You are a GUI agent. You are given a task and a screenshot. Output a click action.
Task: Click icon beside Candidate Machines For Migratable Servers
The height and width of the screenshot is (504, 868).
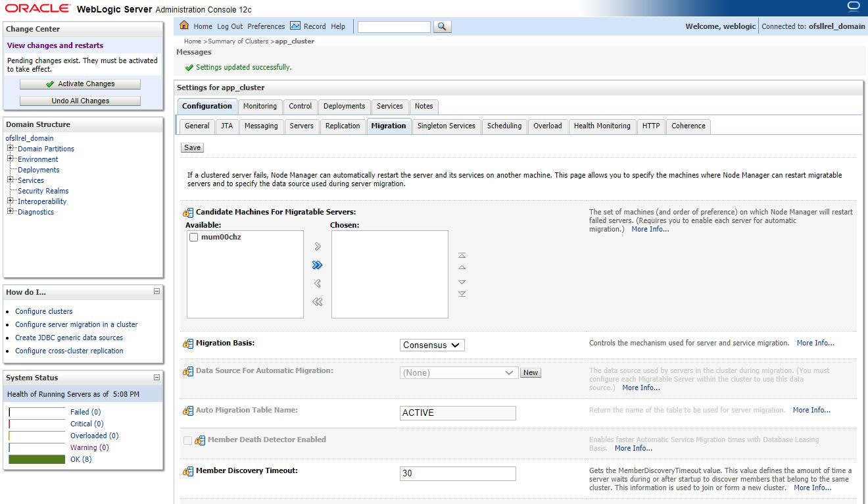click(x=188, y=213)
